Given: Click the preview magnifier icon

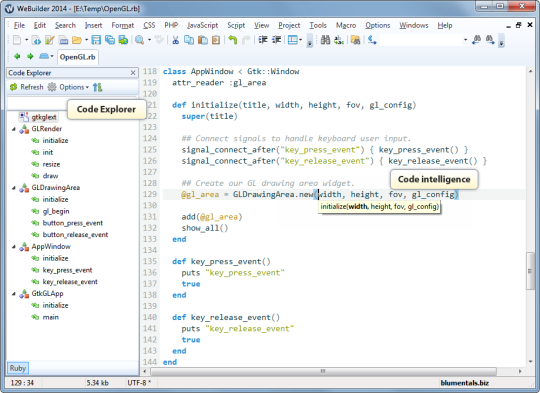Looking at the screenshot, I should [x=139, y=40].
